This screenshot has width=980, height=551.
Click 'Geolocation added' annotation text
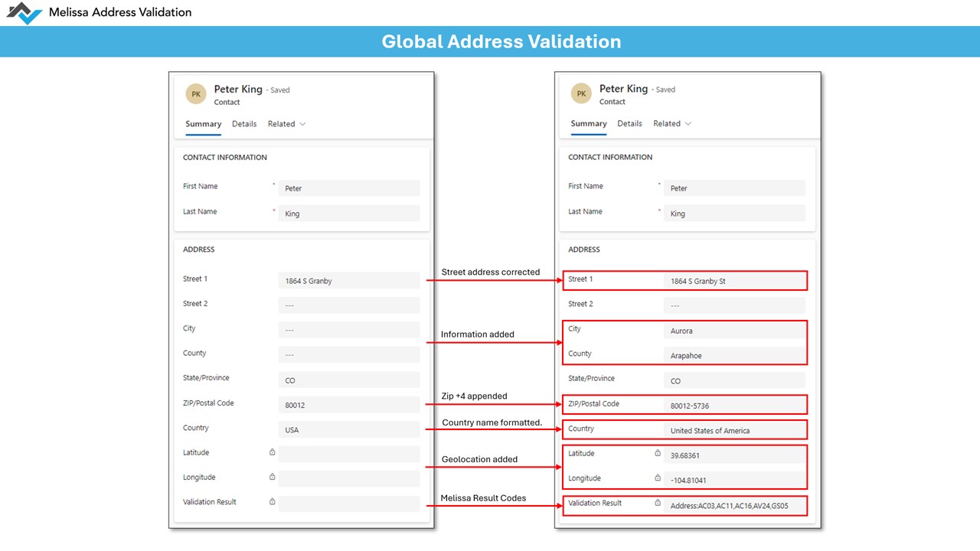point(480,459)
